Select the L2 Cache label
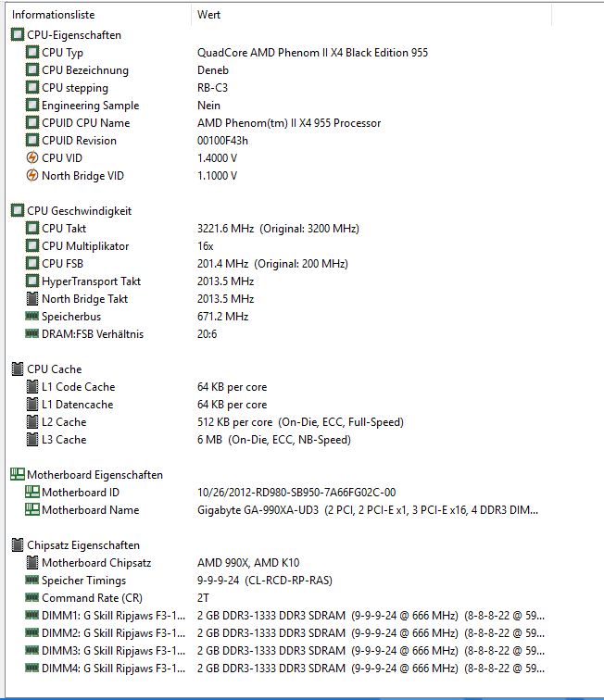The image size is (604, 700). 64,422
